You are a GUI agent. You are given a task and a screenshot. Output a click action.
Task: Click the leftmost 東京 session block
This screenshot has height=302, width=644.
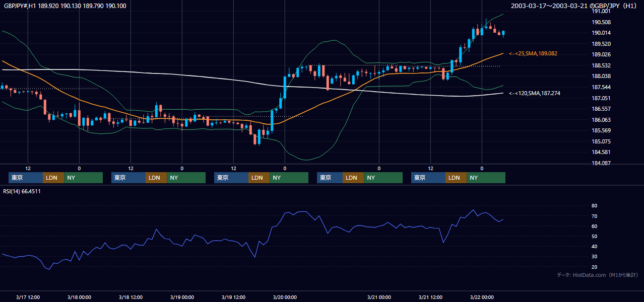26,178
